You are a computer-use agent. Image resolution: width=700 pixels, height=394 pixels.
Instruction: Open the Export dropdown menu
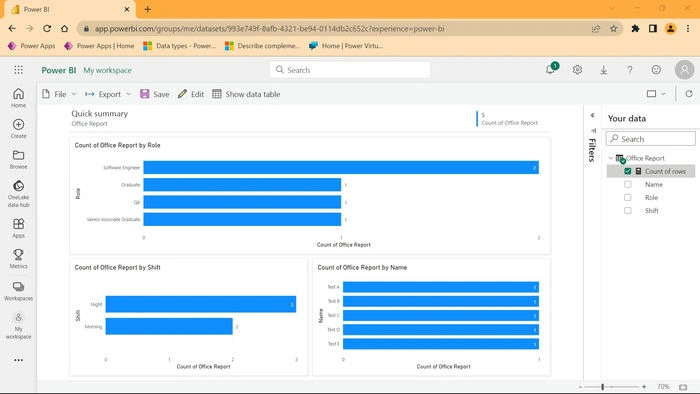point(108,94)
